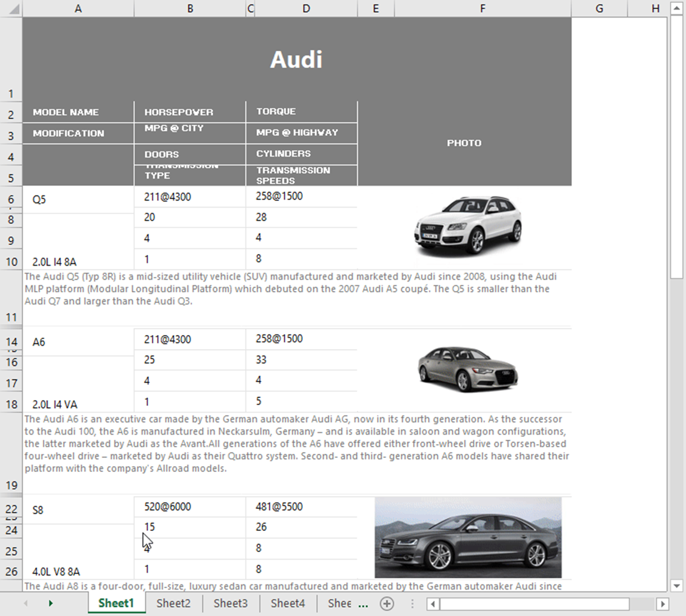Click the horizontal scrollbar right arrow

(662, 604)
